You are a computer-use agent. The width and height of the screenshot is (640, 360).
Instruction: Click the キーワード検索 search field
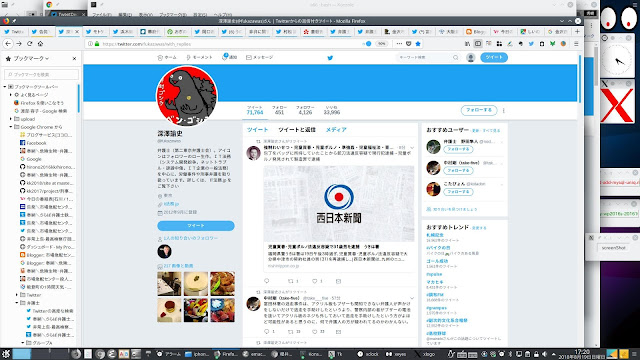(428, 58)
